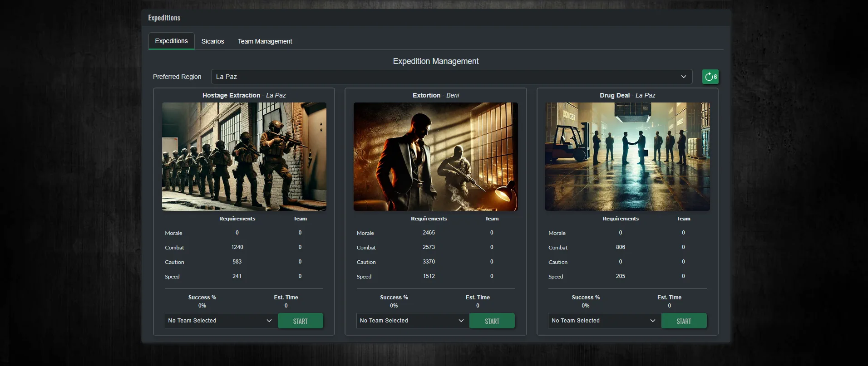Click the Expedition Management heading
Screen dimensions: 868x366
tap(436, 61)
